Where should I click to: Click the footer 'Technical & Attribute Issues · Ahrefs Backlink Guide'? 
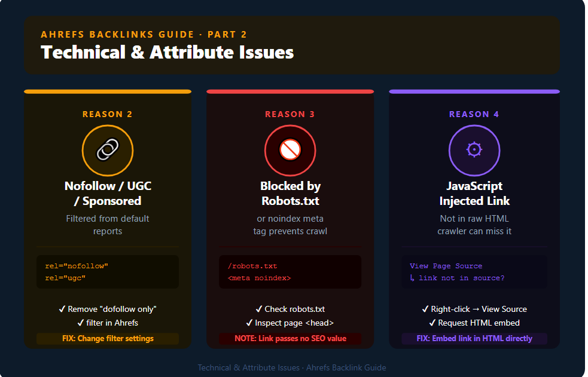[x=292, y=367]
